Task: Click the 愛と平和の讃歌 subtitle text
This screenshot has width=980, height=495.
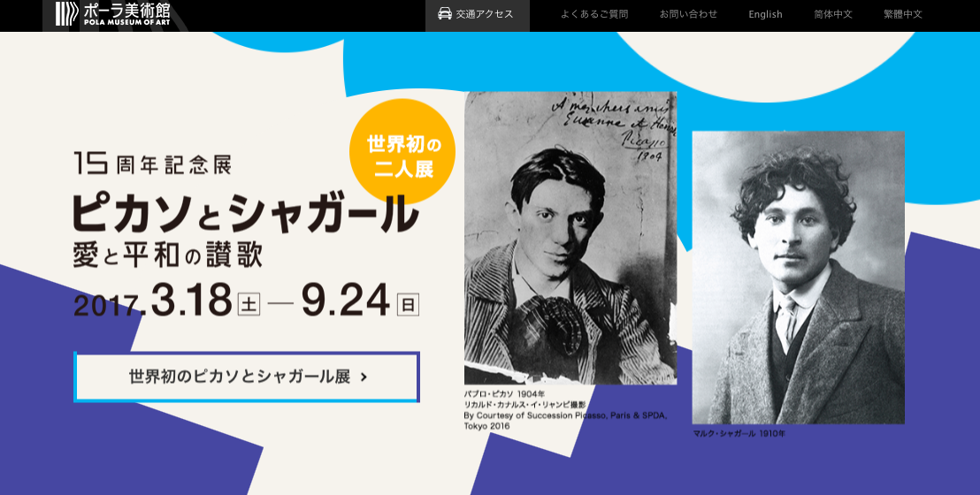Action: pyautogui.click(x=167, y=255)
